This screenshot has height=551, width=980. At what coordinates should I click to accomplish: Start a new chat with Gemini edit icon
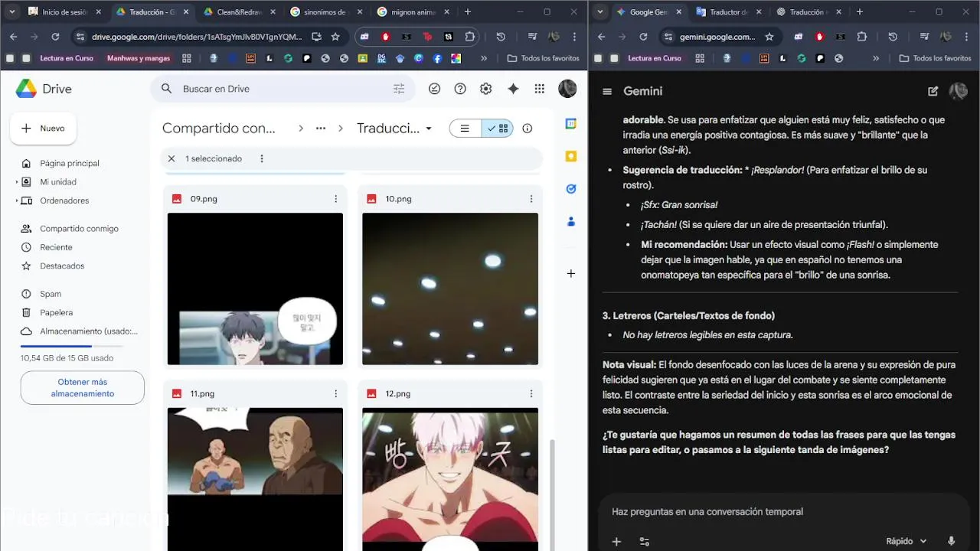pyautogui.click(x=933, y=91)
